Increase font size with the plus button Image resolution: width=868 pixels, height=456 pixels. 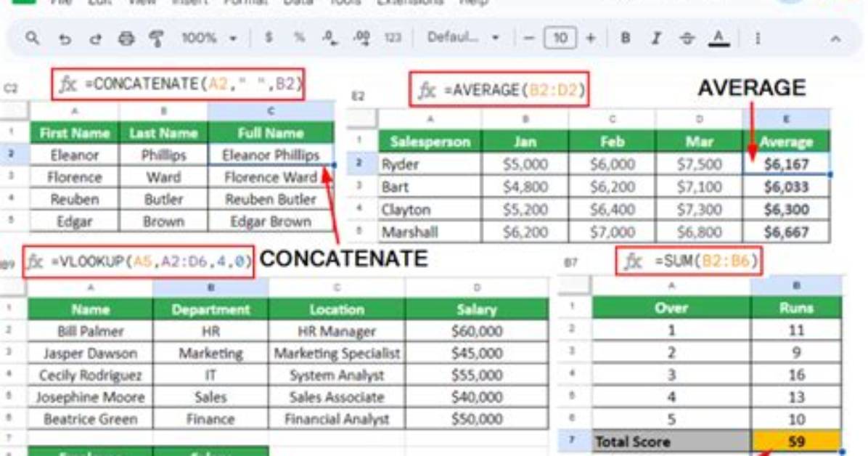click(x=591, y=38)
